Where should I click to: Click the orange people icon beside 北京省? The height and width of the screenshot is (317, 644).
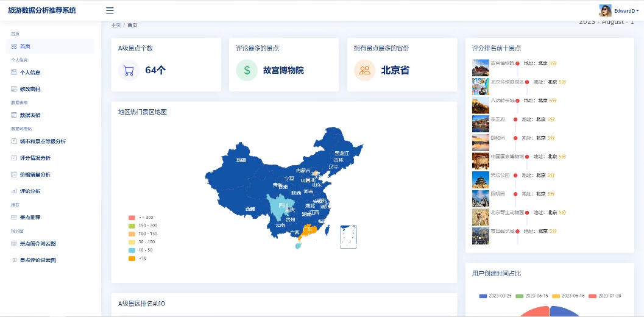coord(365,70)
